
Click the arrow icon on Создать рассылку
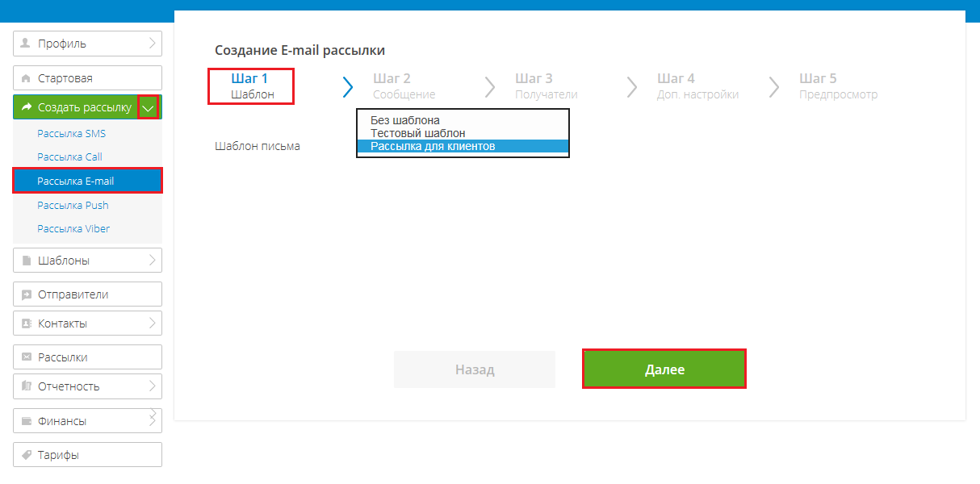[x=26, y=107]
